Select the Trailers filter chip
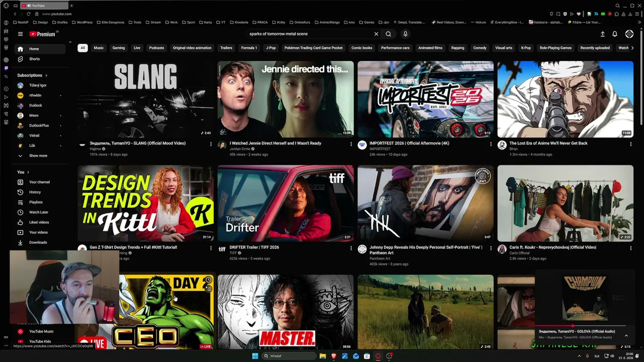The image size is (644, 362). [x=226, y=48]
